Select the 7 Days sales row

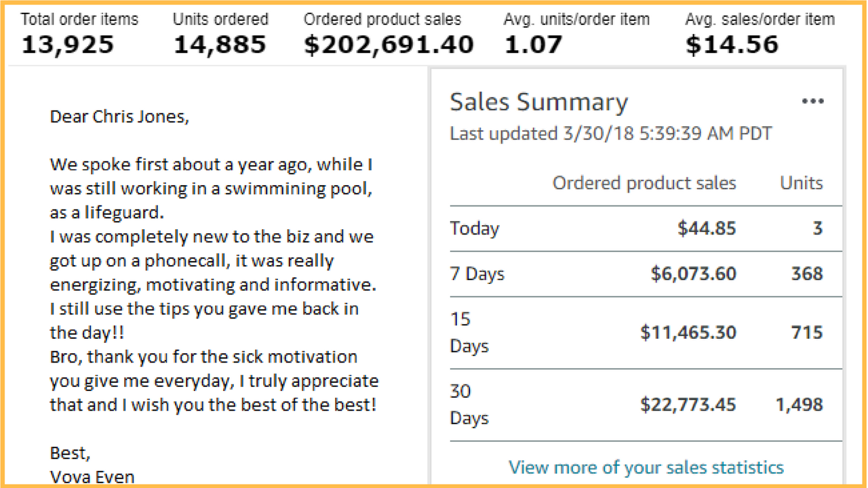click(646, 274)
